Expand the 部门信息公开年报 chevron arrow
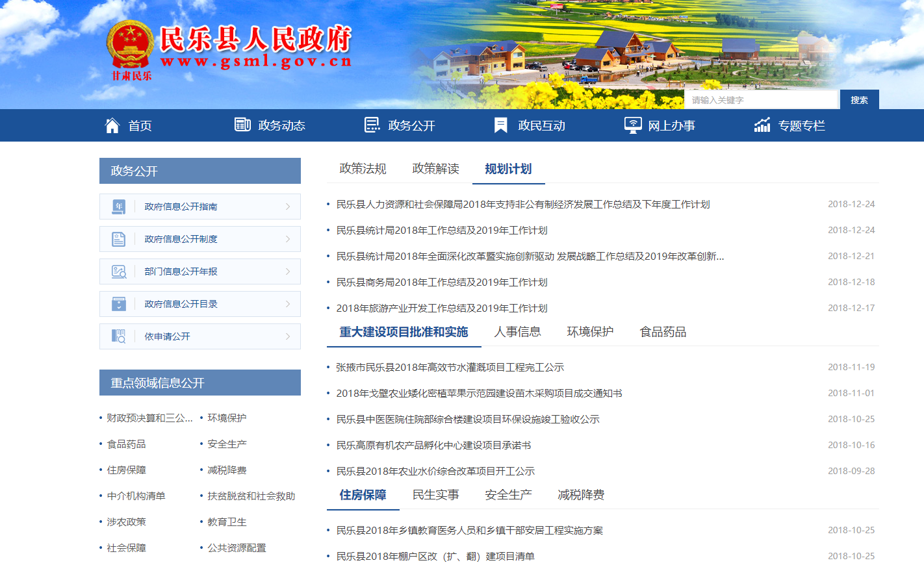The image size is (924, 567). 288,271
